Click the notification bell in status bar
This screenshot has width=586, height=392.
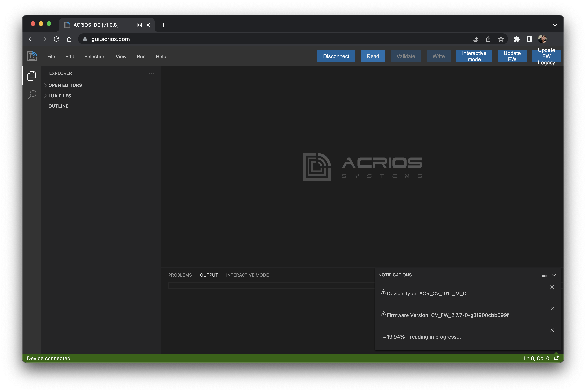tap(556, 358)
